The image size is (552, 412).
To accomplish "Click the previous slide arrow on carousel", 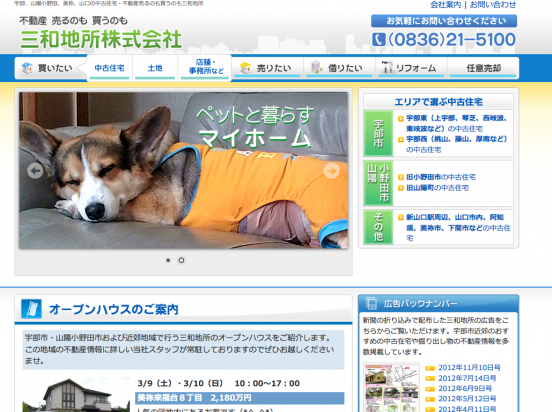I will (x=35, y=171).
